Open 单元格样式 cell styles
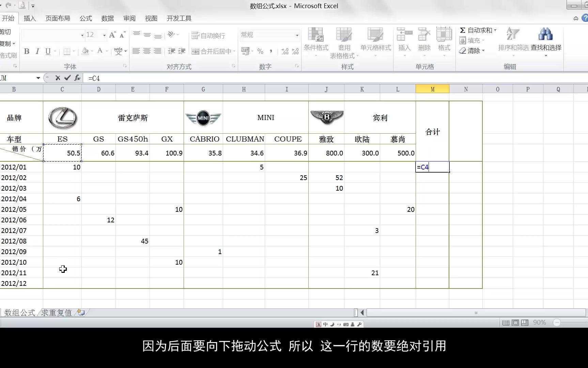Image resolution: width=588 pixels, height=368 pixels. click(x=375, y=43)
